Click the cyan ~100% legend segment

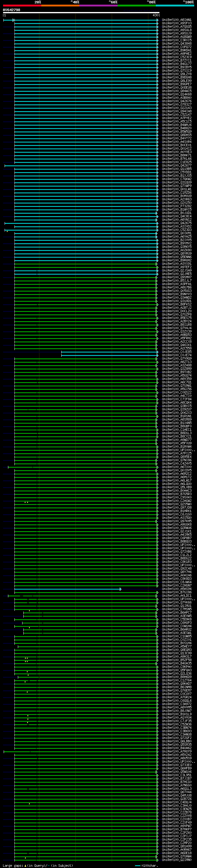point(175,6)
